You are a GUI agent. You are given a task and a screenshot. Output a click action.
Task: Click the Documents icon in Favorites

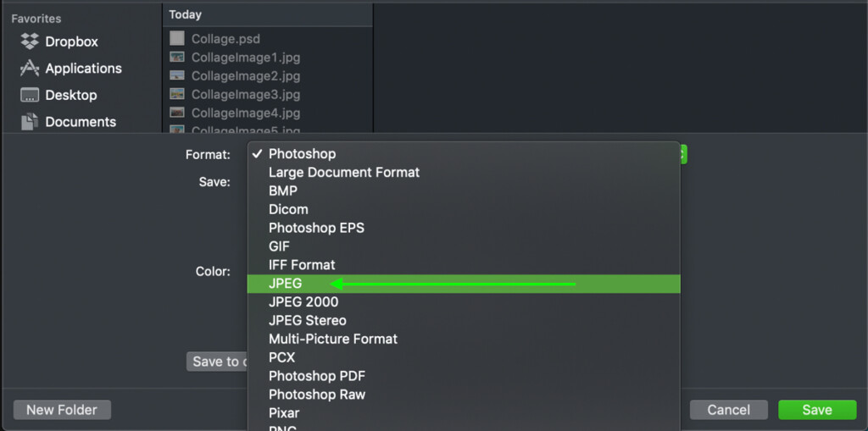click(30, 122)
